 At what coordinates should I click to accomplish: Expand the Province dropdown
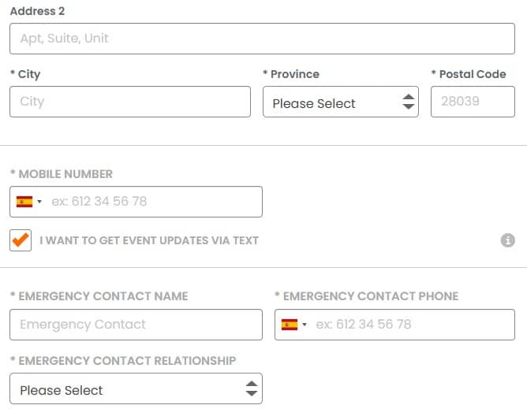coord(340,102)
